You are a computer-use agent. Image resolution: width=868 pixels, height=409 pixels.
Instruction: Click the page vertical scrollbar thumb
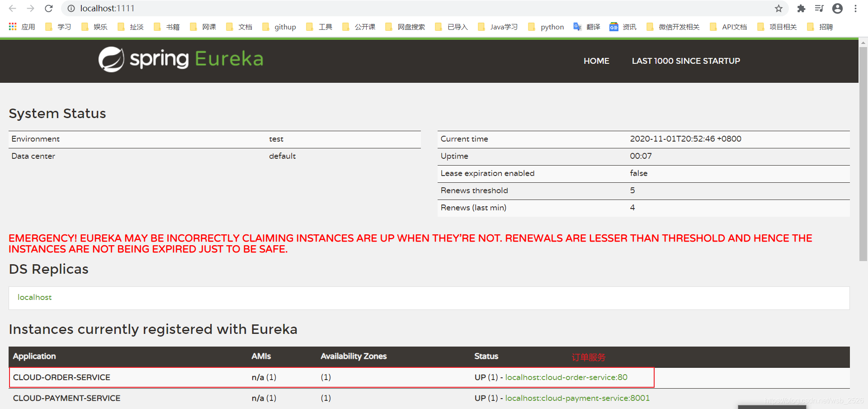[x=863, y=154]
